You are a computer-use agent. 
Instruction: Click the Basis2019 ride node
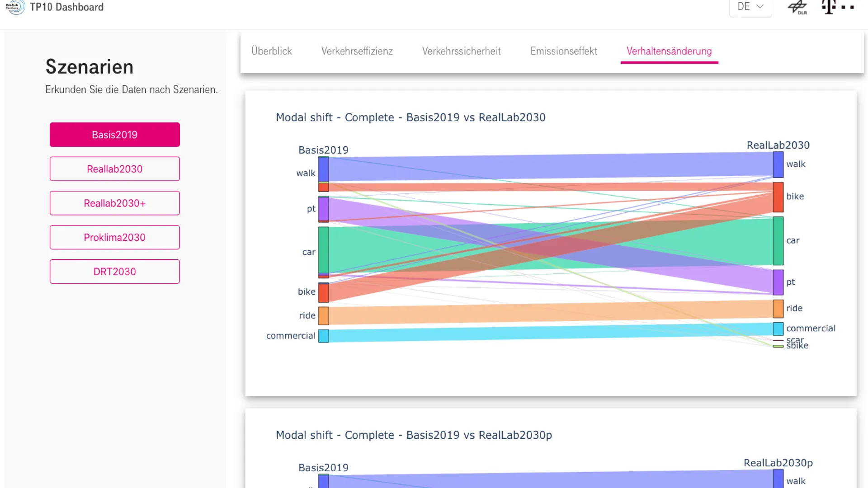[x=324, y=316]
